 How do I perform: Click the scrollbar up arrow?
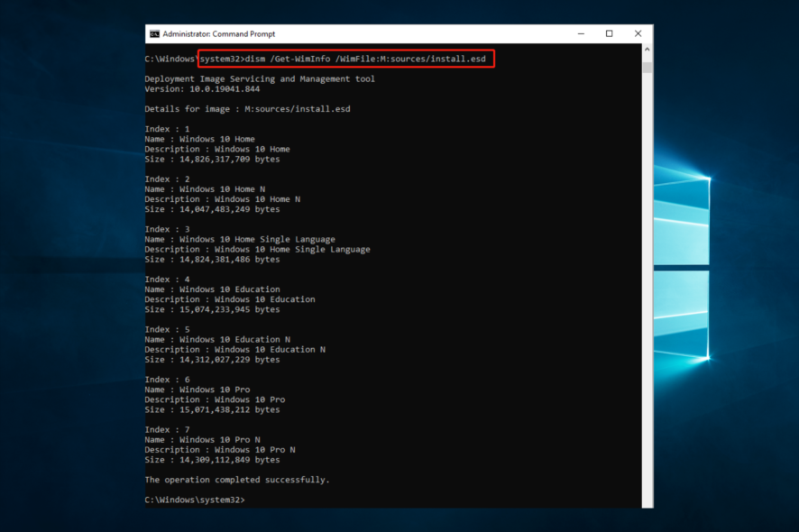647,50
